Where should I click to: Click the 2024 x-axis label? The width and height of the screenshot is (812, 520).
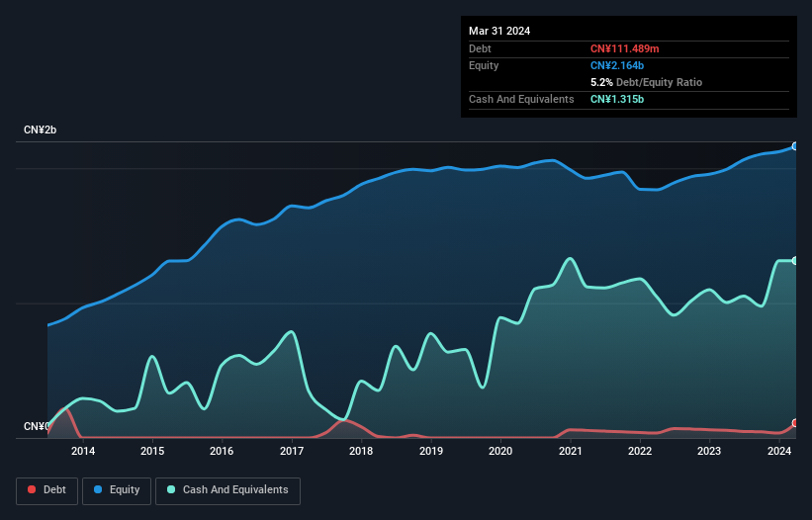(x=778, y=451)
